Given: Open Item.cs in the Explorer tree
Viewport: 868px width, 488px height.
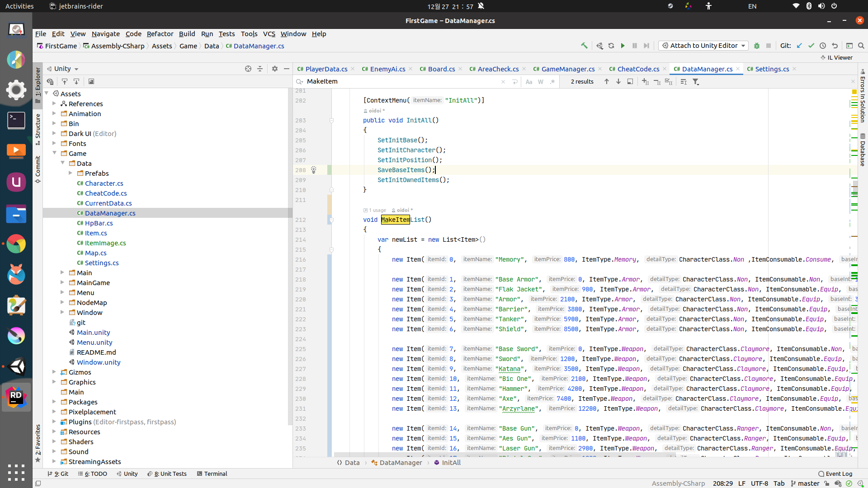Looking at the screenshot, I should coord(96,233).
